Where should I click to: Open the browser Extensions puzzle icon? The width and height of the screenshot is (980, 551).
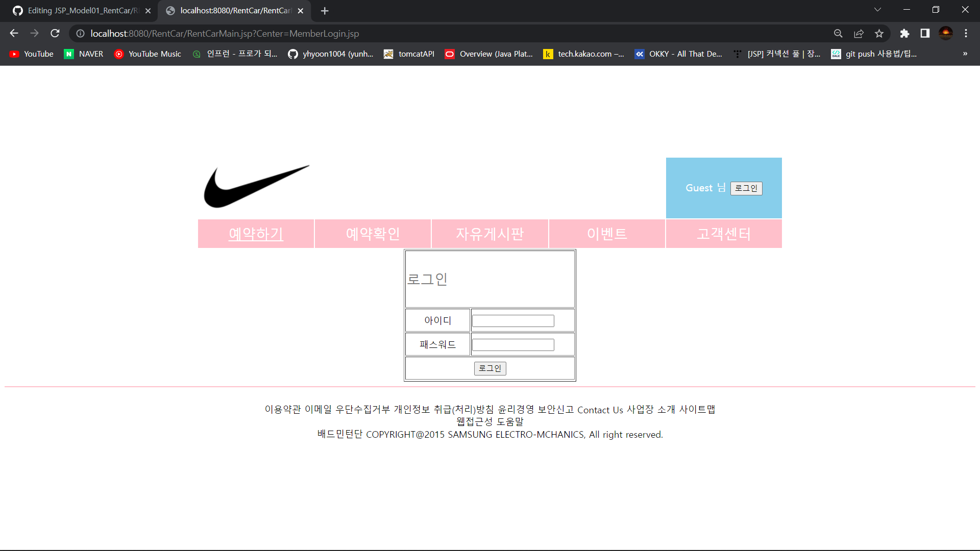(x=905, y=33)
